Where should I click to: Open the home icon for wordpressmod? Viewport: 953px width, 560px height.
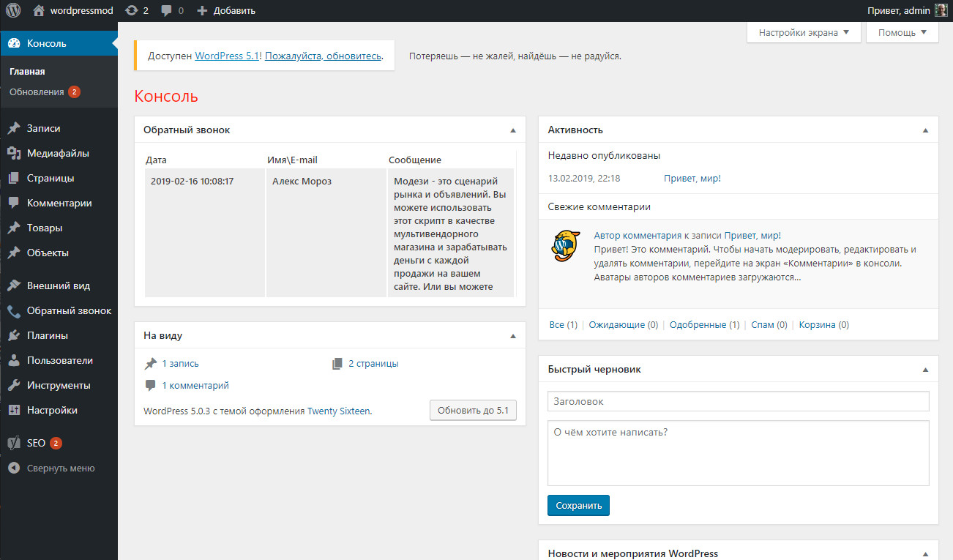coord(39,10)
